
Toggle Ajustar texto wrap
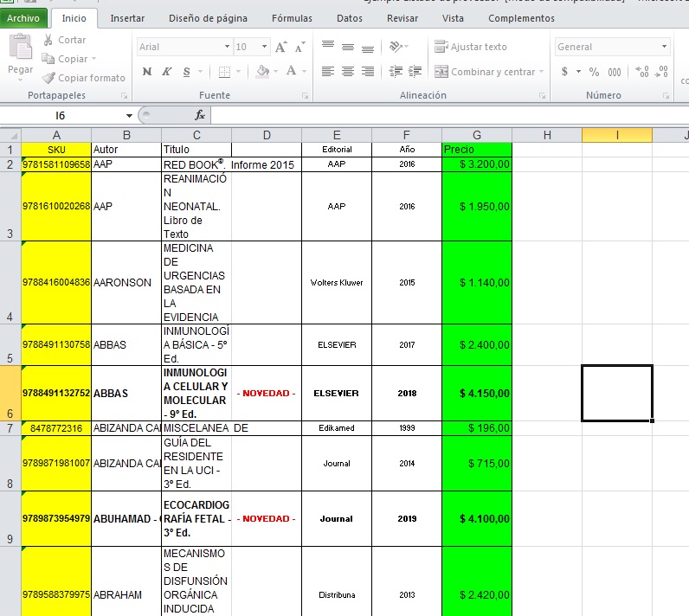(x=471, y=47)
